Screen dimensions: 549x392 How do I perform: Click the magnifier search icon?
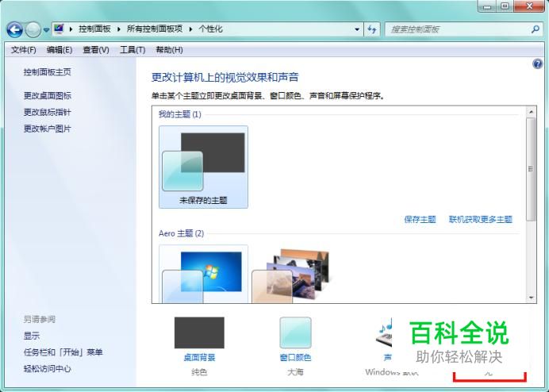pyautogui.click(x=535, y=29)
